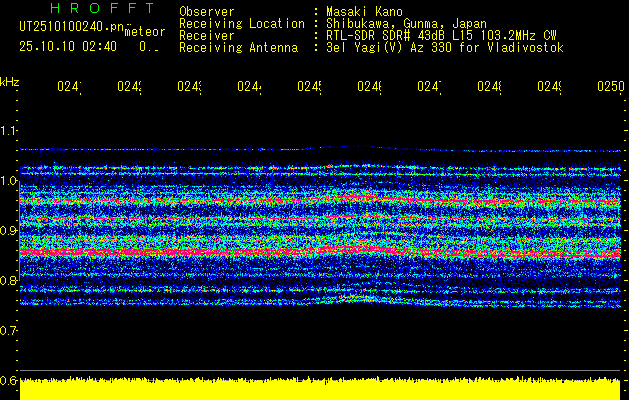Click the kHz axis unit label
This screenshot has height=400, width=629.
coord(10,81)
